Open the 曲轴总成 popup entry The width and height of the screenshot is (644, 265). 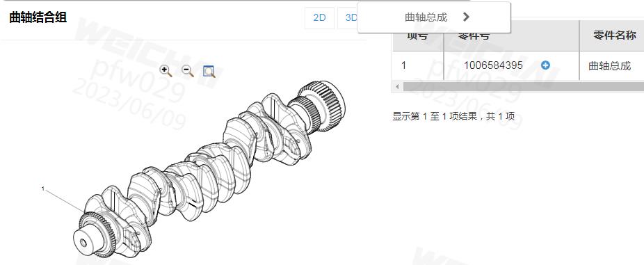pyautogui.click(x=434, y=17)
